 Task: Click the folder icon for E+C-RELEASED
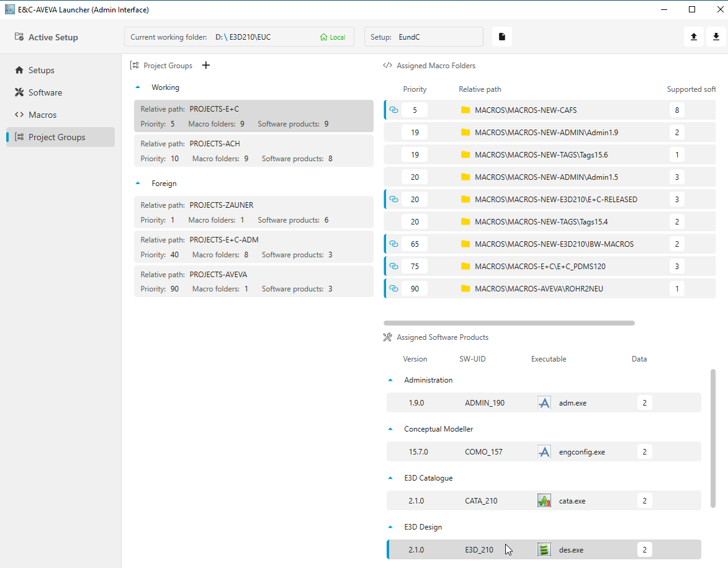[x=465, y=199]
